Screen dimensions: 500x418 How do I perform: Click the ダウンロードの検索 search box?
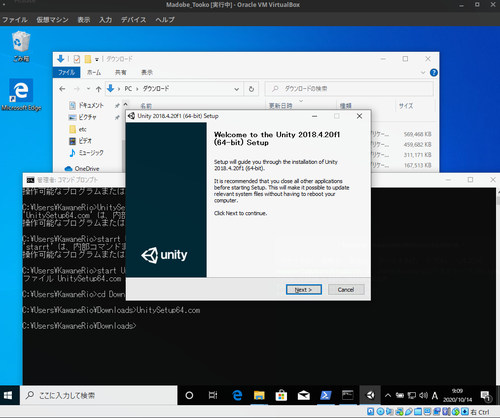click(349, 89)
